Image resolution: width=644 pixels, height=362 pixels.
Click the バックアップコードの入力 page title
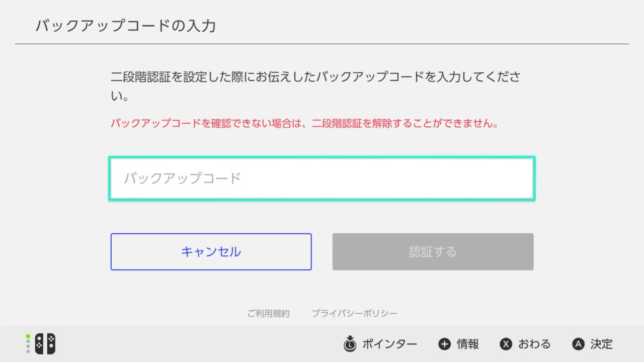126,26
